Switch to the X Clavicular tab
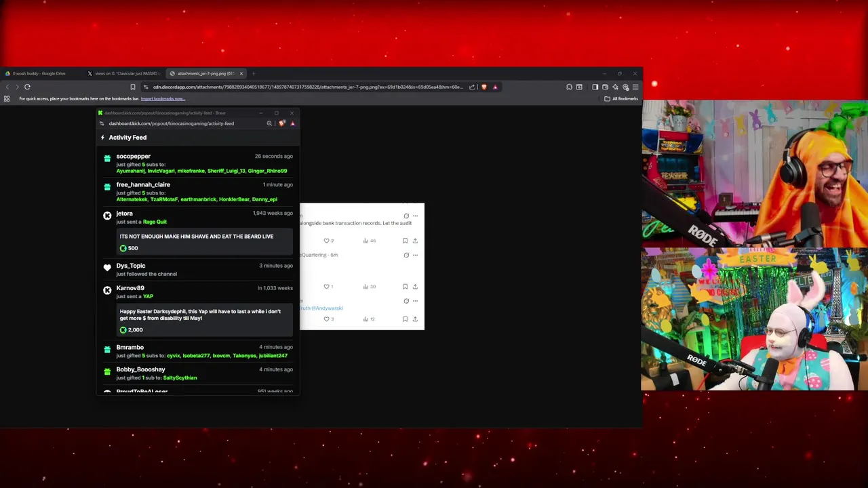Image resolution: width=868 pixels, height=488 pixels. click(x=125, y=73)
